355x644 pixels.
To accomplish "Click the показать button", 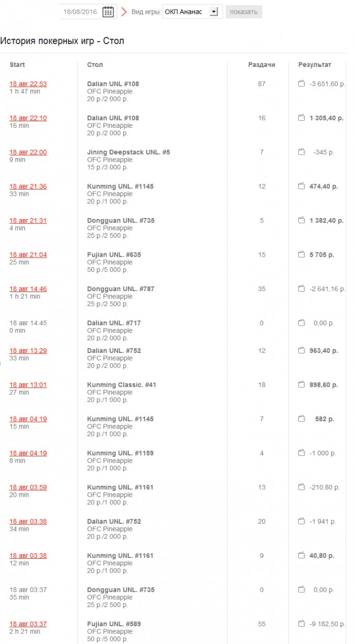I will point(244,12).
